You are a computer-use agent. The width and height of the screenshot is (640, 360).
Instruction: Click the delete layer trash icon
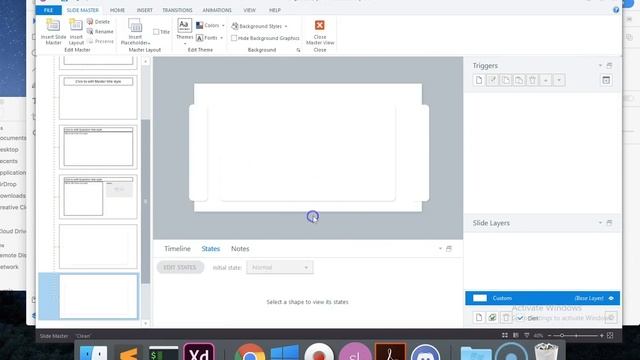(x=506, y=317)
